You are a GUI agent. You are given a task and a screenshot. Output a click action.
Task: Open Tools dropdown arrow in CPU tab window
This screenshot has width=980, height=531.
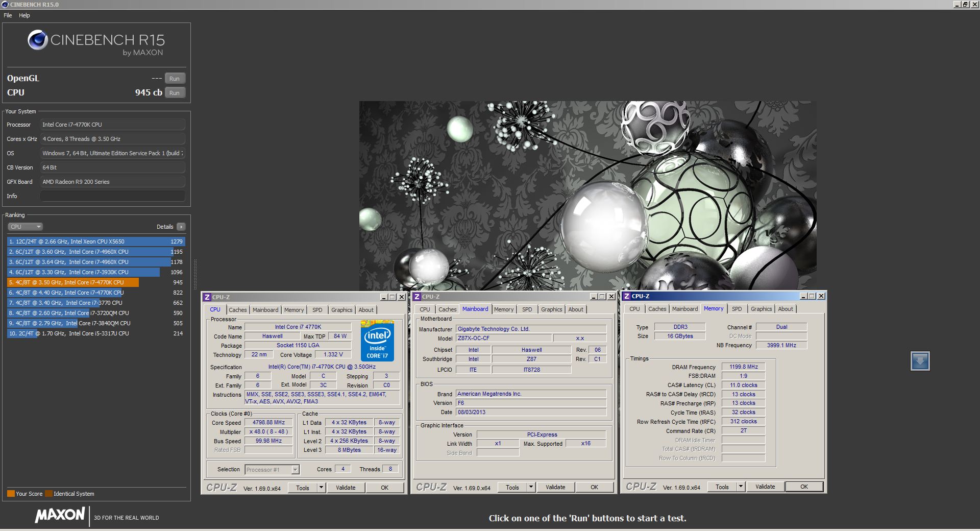click(x=322, y=488)
